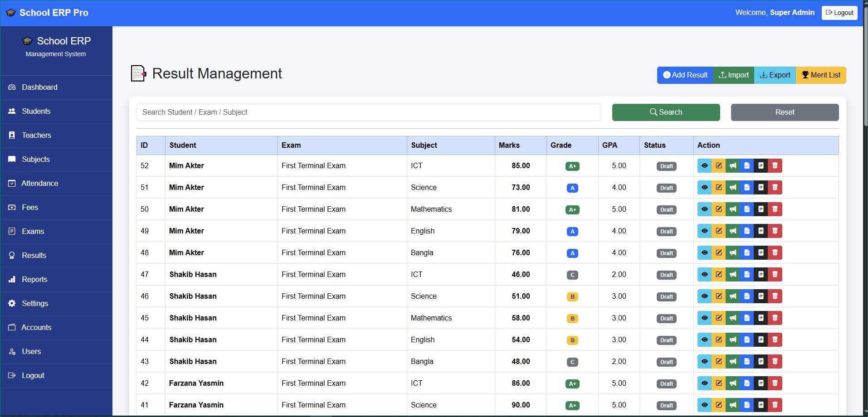Delete result ID 52 with trash icon

775,166
